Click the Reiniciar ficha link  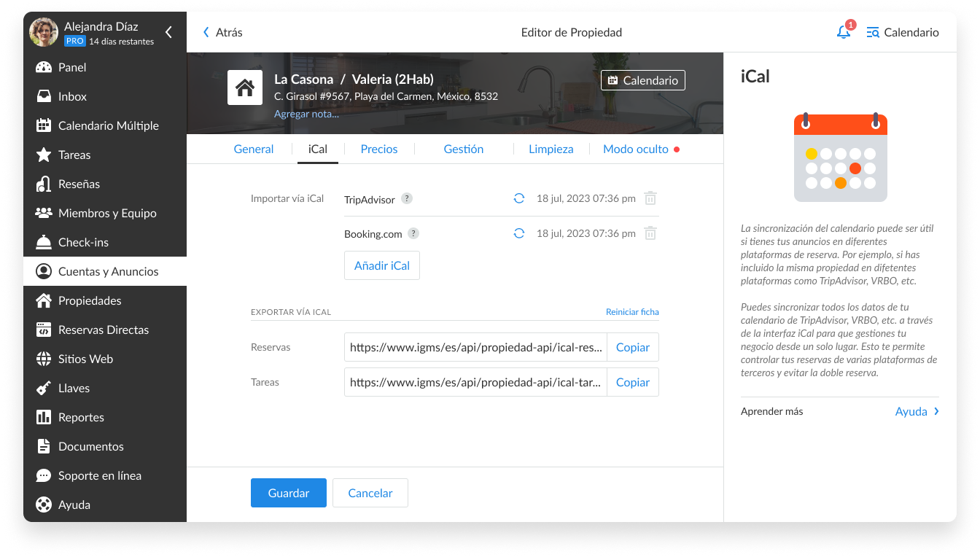632,312
